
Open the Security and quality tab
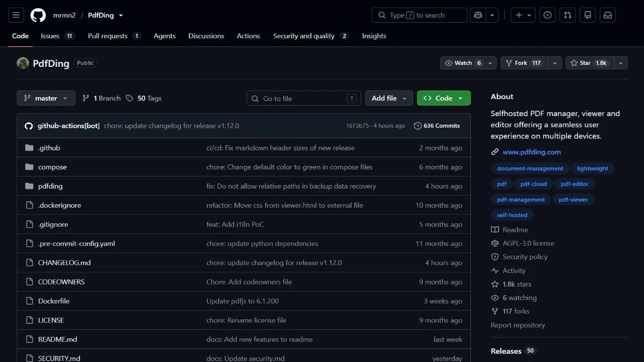point(310,36)
